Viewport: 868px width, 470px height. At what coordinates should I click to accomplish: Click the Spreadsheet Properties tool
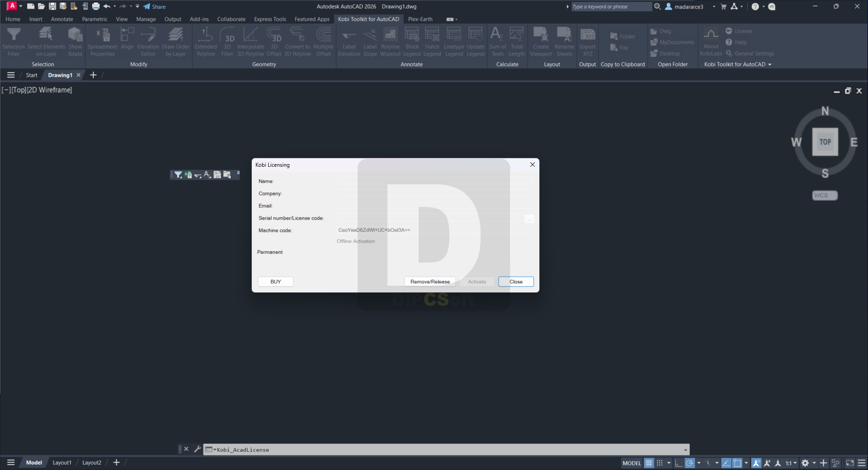(102, 42)
